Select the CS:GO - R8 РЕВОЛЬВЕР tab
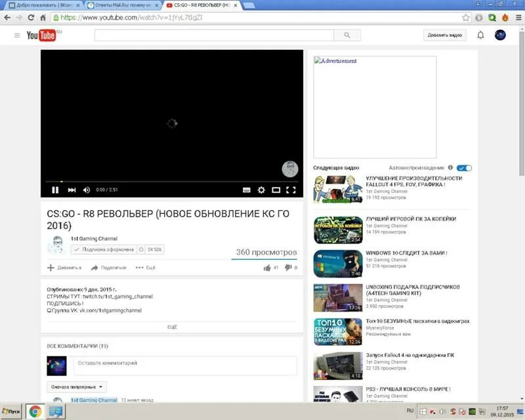 point(202,5)
